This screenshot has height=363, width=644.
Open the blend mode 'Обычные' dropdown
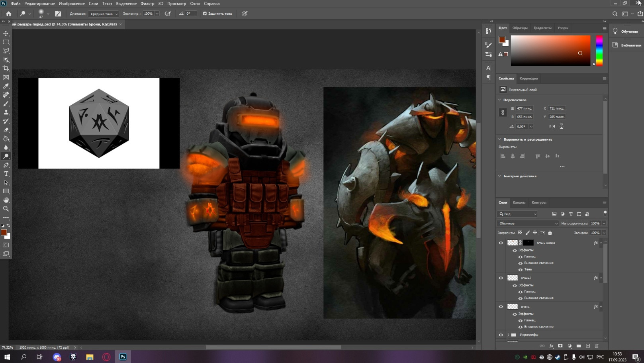pos(528,223)
